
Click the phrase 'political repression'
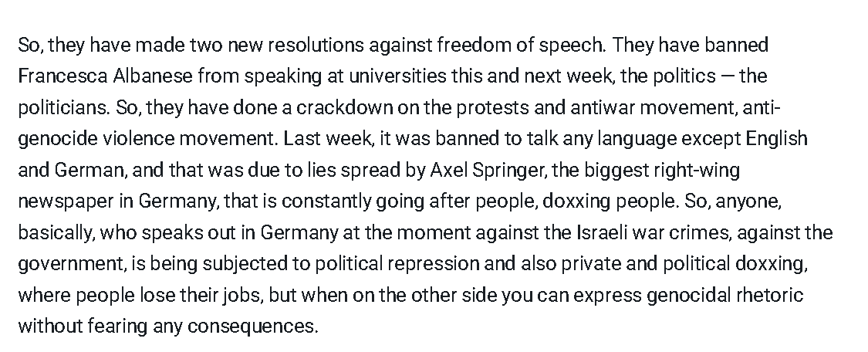[397, 264]
